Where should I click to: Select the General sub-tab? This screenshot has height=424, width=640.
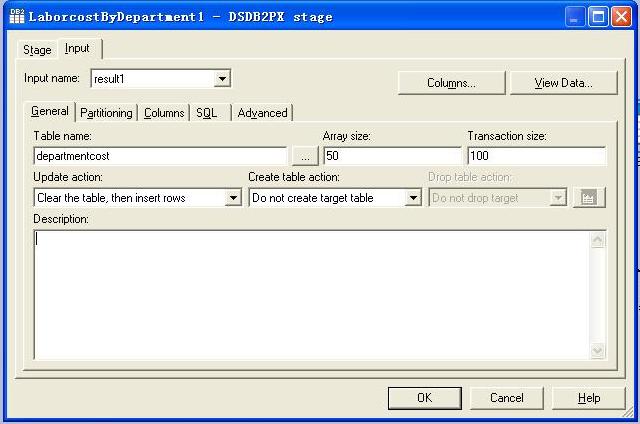click(x=50, y=111)
